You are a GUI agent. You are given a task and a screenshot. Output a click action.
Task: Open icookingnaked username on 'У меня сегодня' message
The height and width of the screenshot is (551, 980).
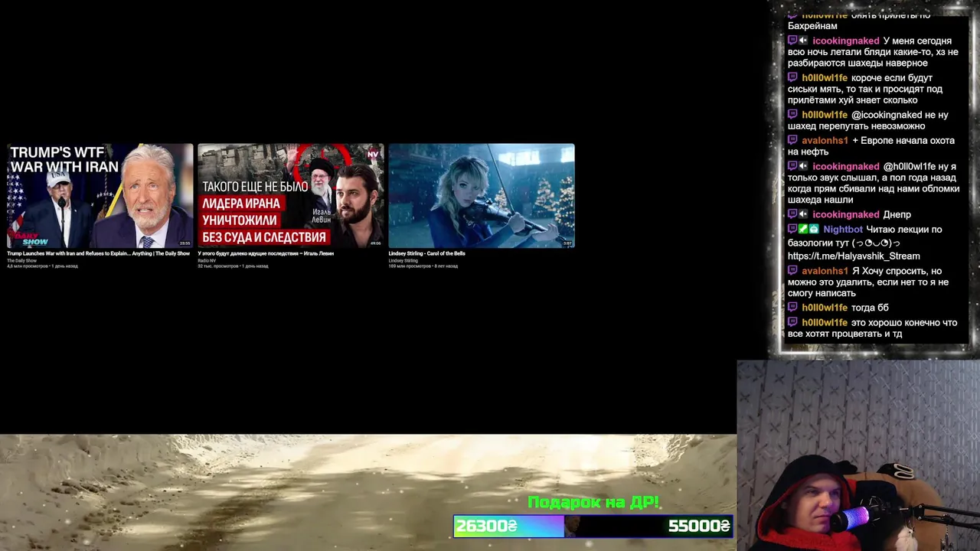[845, 41]
